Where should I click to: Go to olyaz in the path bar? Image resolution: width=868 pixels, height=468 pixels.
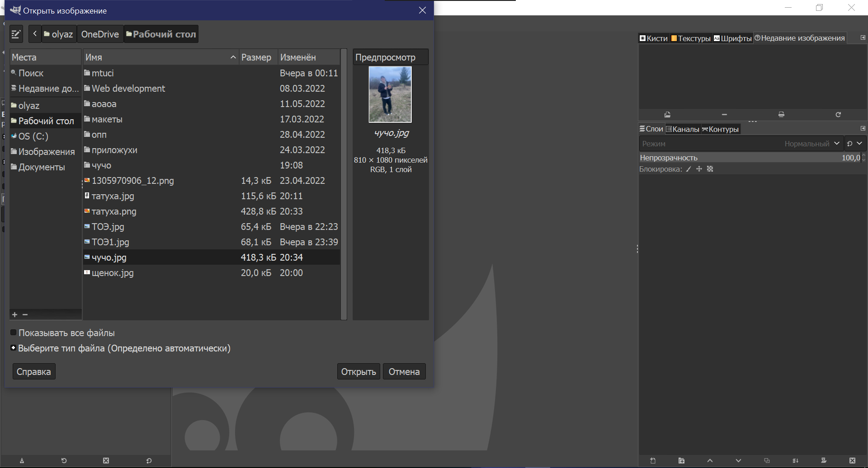59,34
